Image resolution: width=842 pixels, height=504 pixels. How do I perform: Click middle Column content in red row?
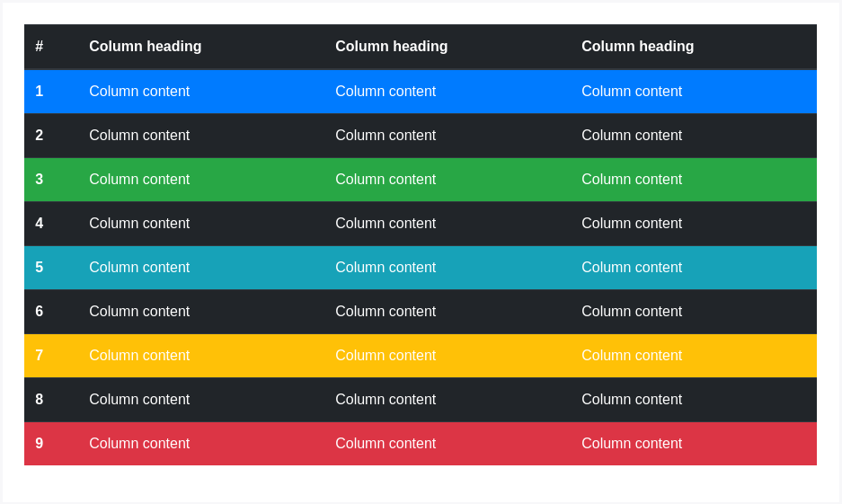[386, 444]
